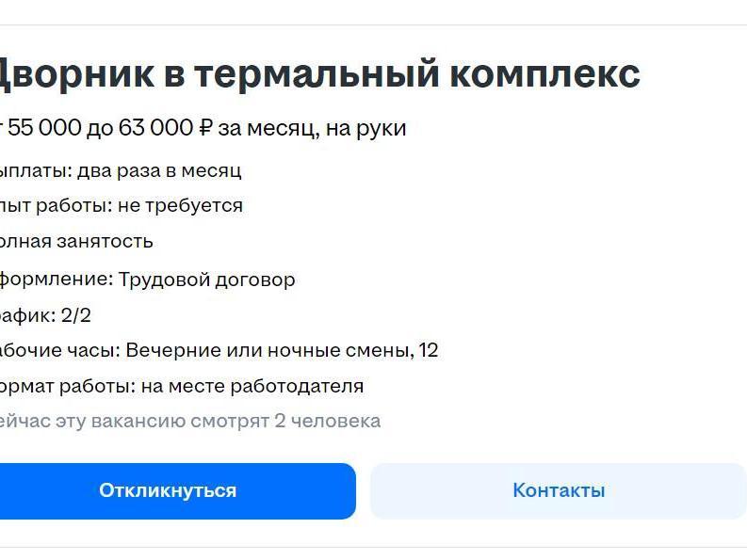Click the Трудовой договор text

point(207,280)
